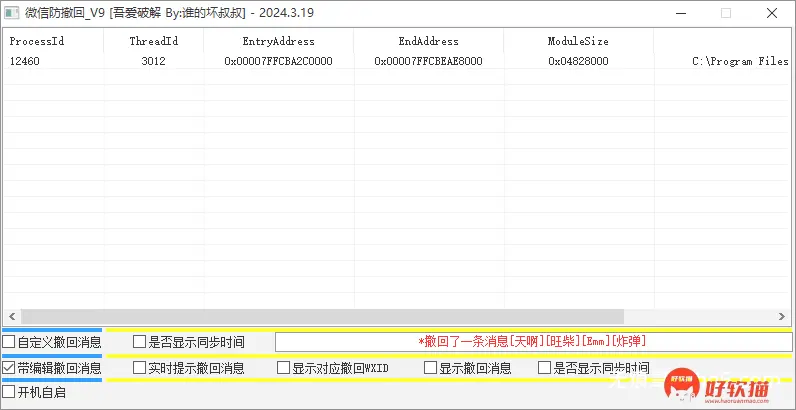Click end address 0x00007FFCBEAE8000

click(x=428, y=61)
